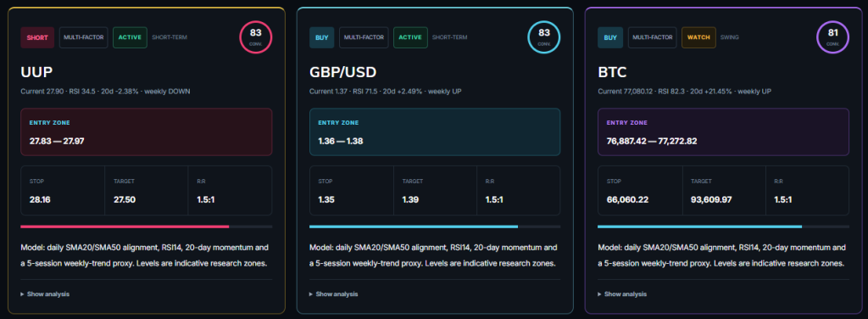Click the BTC ticker title
Screen dimensions: 868x319
coord(612,73)
